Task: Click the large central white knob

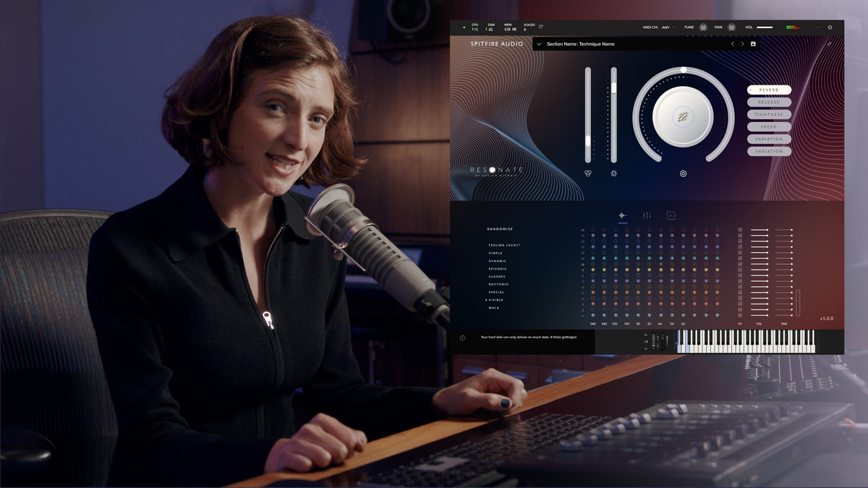Action: [x=683, y=116]
